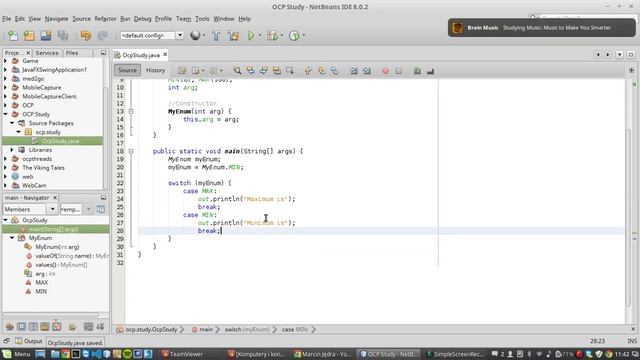Click the Profile Project toolbar icon
Screen dimensions: 640x360
(x=294, y=36)
